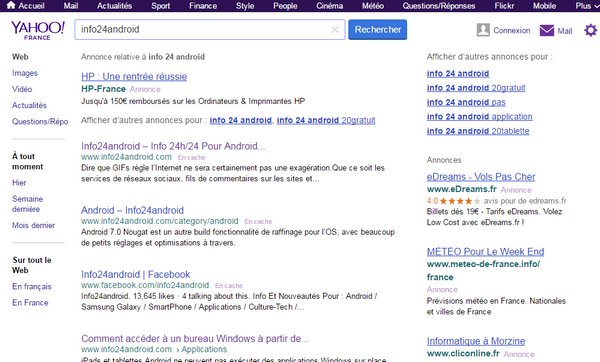This screenshot has height=362, width=600.
Task: Open Finance in the top bar
Action: click(203, 6)
